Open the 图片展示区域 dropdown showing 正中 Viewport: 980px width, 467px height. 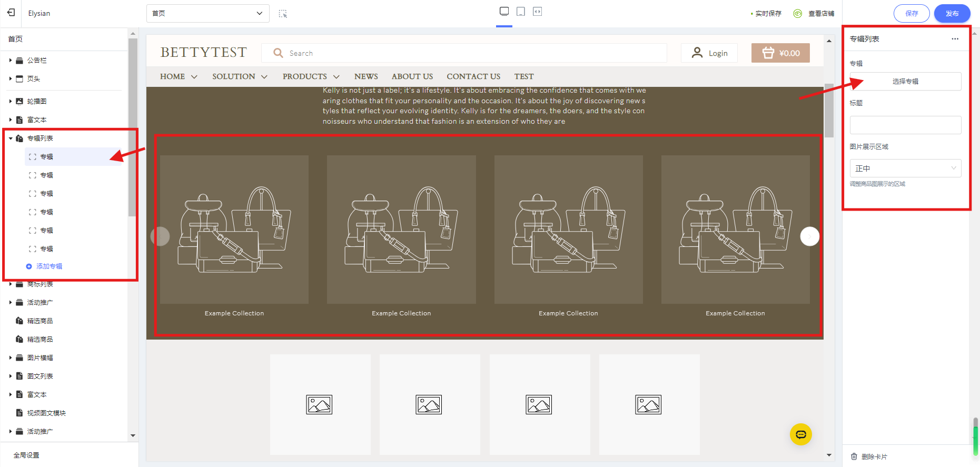coord(905,168)
